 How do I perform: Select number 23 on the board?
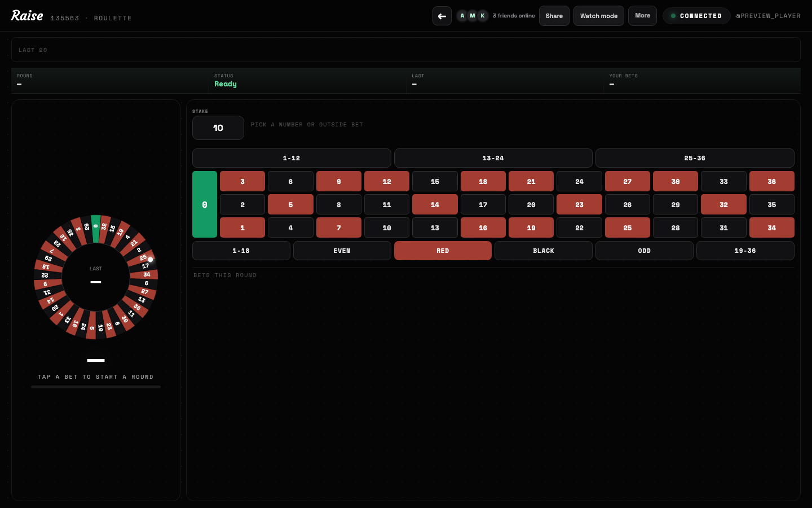pos(579,204)
